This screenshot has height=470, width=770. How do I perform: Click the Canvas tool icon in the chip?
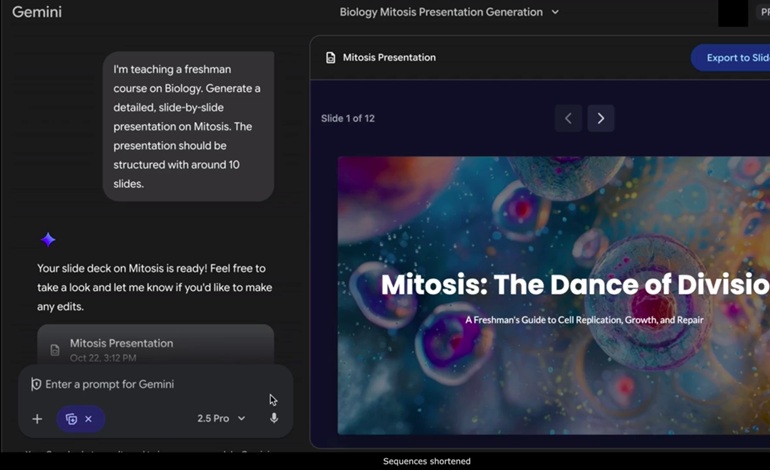[71, 419]
